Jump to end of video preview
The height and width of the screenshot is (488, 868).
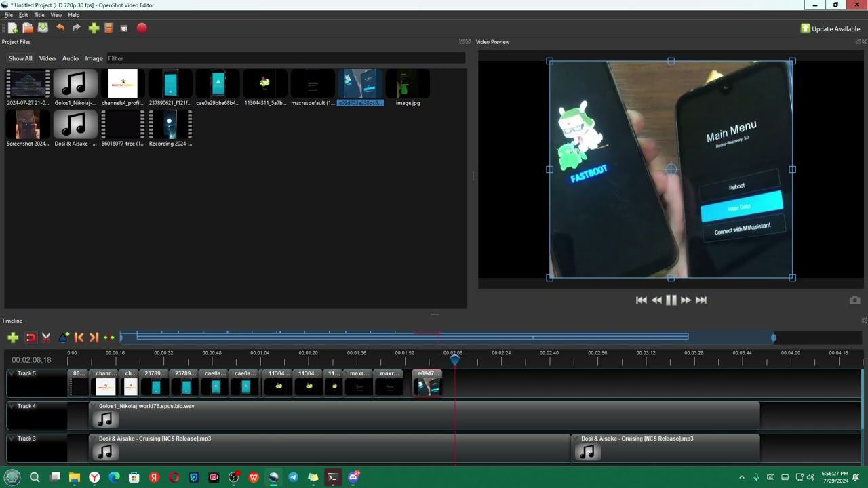(x=701, y=300)
